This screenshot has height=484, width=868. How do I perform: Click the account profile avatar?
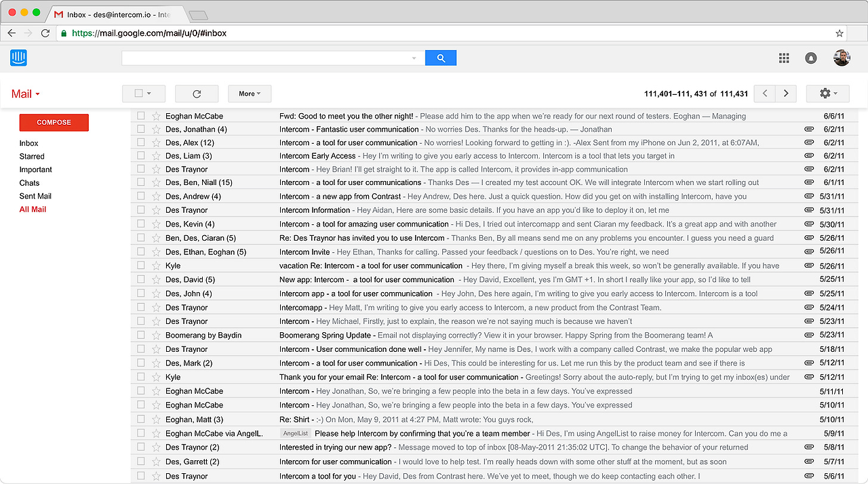842,58
